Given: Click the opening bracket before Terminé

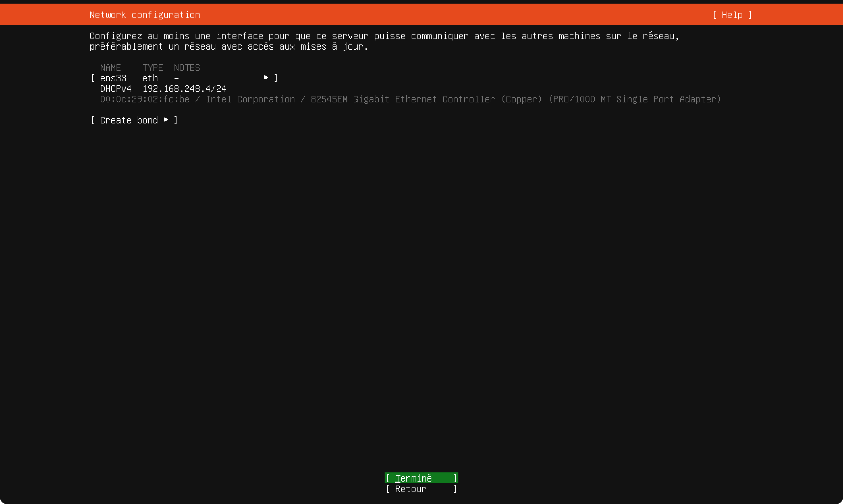Looking at the screenshot, I should 388,478.
